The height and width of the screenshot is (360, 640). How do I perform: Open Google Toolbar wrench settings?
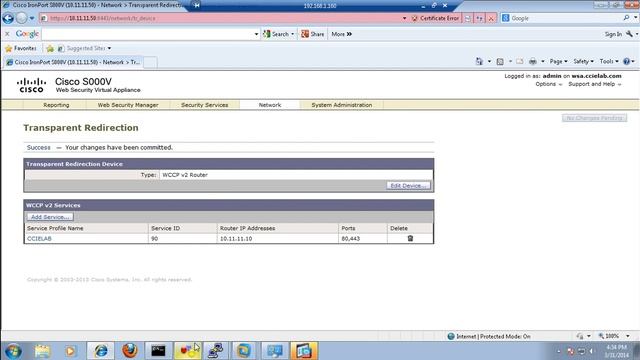(x=629, y=34)
